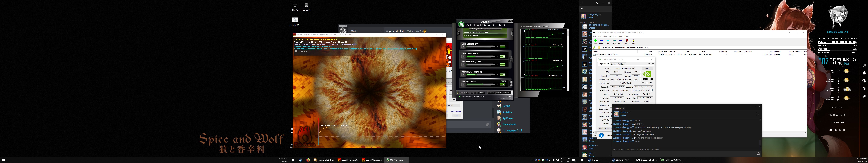
Task: Open the File menu in 7-Zip
Action: [x=595, y=36]
